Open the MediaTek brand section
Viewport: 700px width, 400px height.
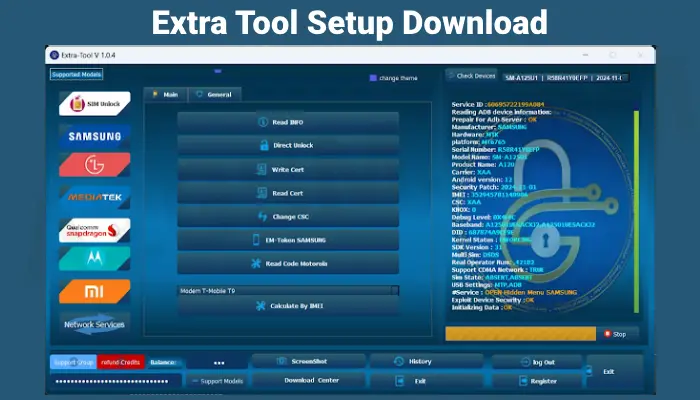click(95, 197)
